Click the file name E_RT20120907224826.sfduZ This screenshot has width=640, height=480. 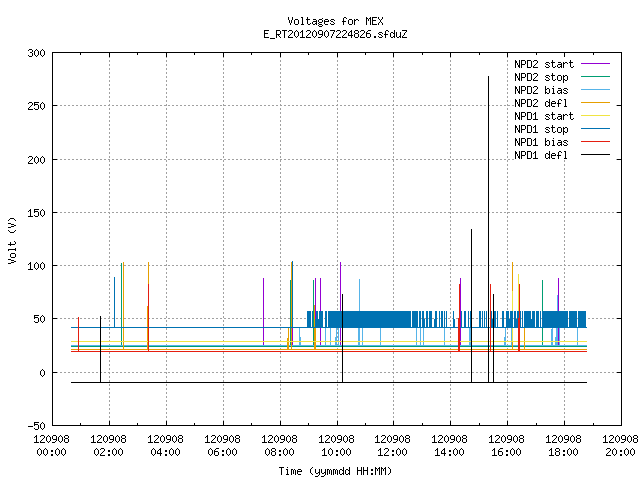point(335,34)
